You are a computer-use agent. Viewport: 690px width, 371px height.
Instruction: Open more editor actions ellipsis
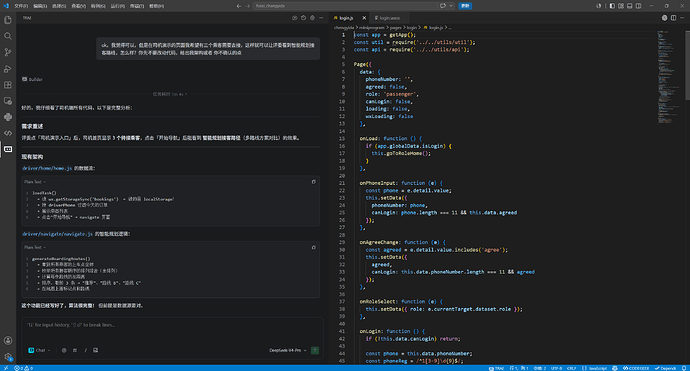682,18
